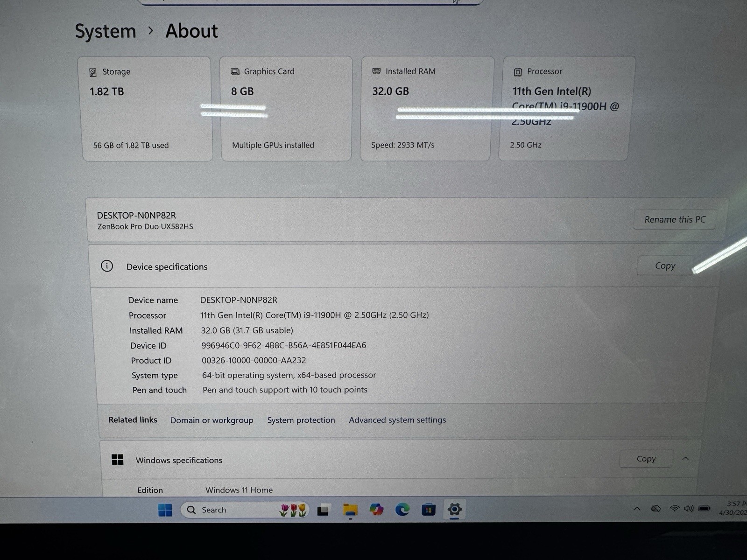The height and width of the screenshot is (560, 747).
Task: Click the Device specifications header row
Action: [404, 266]
